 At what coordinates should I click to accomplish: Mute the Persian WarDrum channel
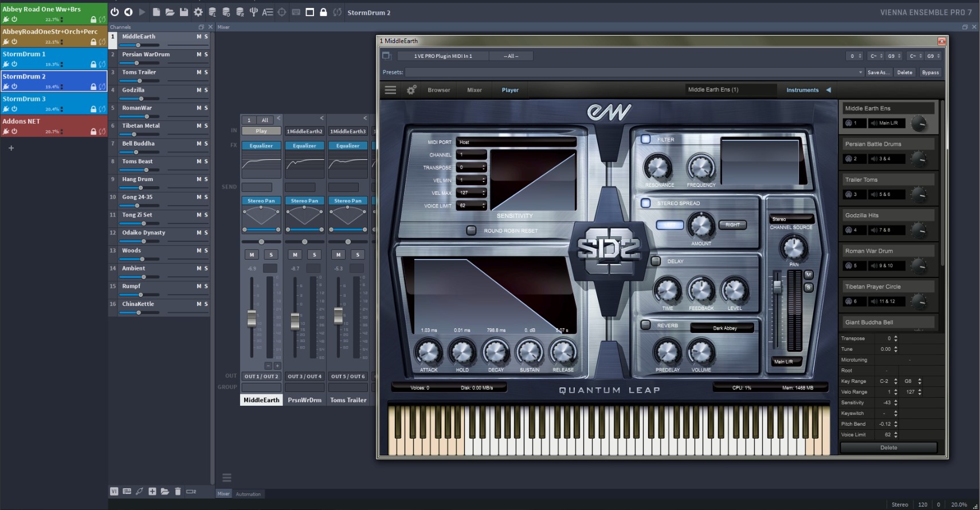(199, 54)
